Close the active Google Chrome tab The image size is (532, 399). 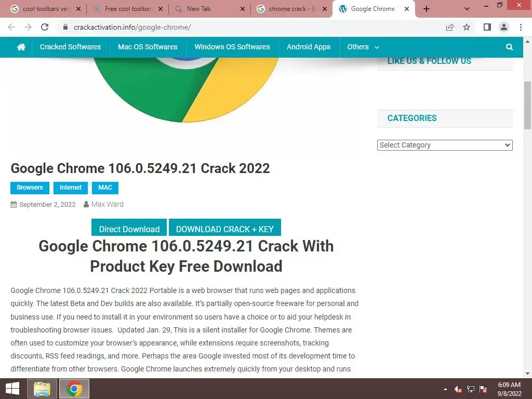pyautogui.click(x=407, y=9)
